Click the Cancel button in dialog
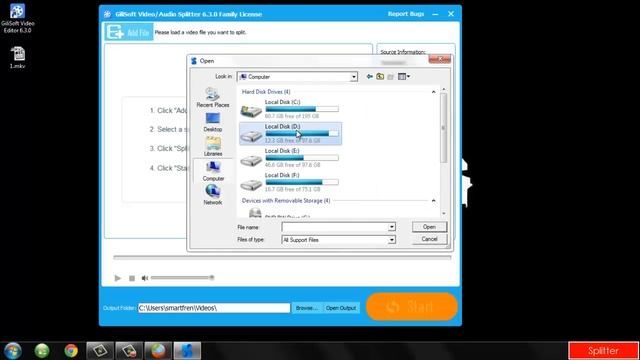This screenshot has height=360, width=640. click(429, 239)
